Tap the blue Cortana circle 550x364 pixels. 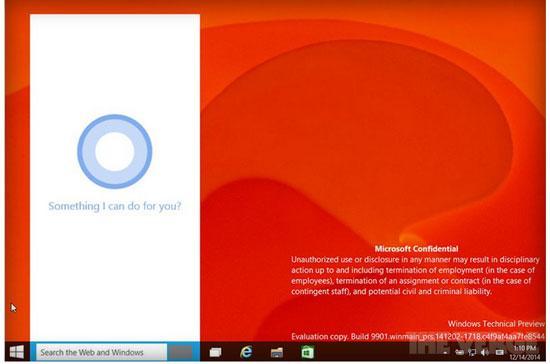115,151
